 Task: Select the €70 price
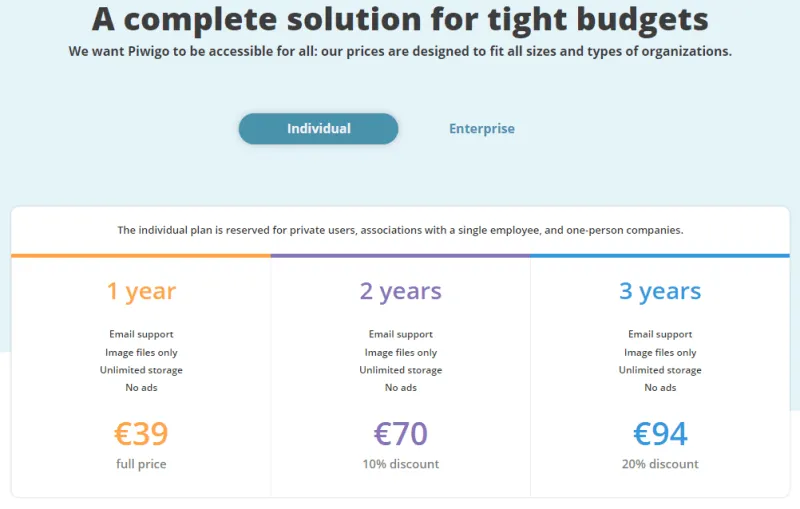coord(400,433)
